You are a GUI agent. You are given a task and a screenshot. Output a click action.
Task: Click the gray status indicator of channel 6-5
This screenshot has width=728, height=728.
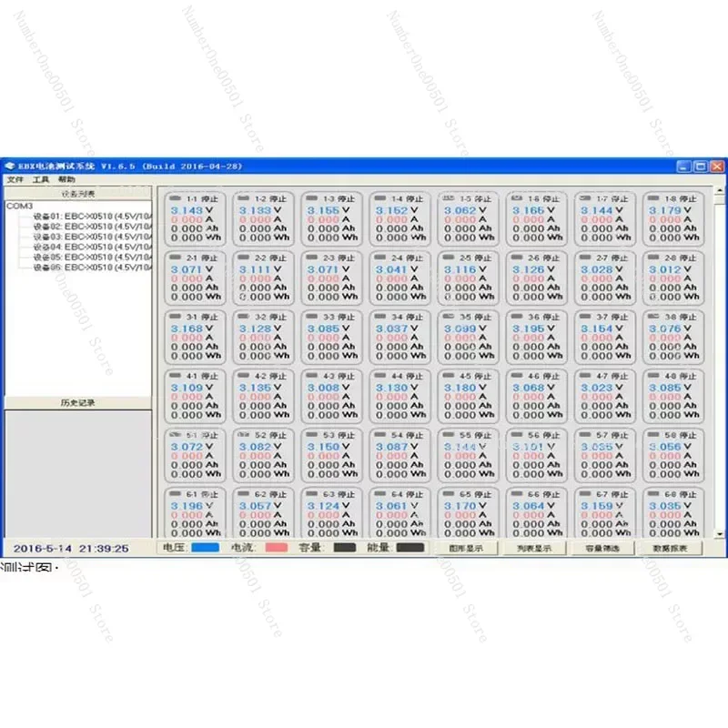click(449, 493)
